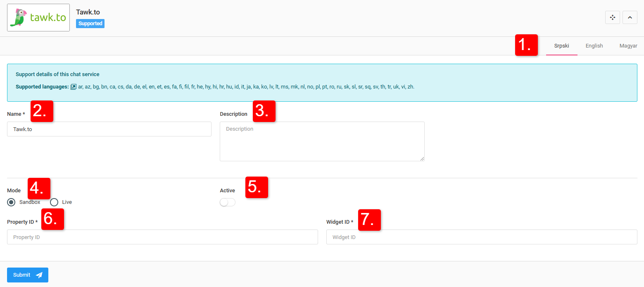
Task: Select the Live mode radio button
Action: click(x=54, y=202)
